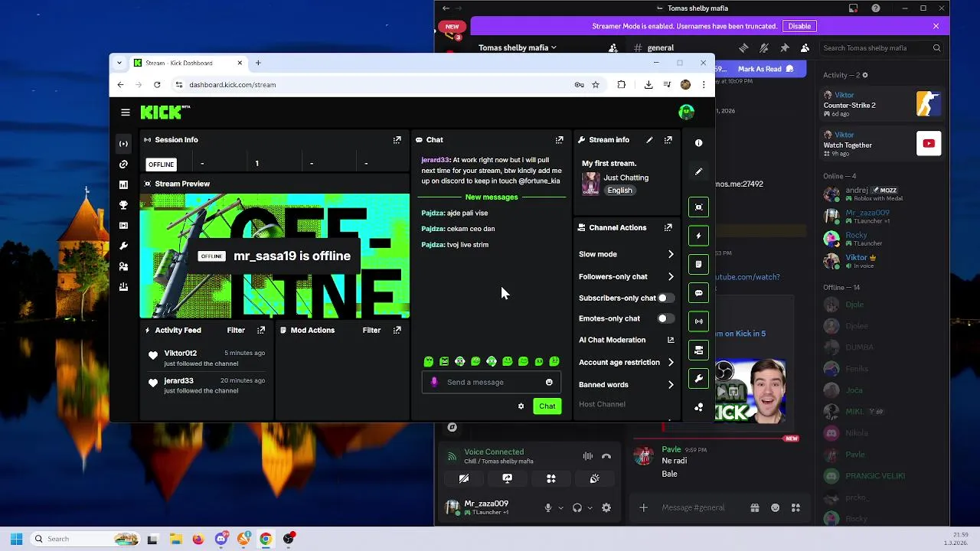The image size is (980, 551).
Task: Select the Stream - Kick Dashboard tab
Action: tap(188, 63)
